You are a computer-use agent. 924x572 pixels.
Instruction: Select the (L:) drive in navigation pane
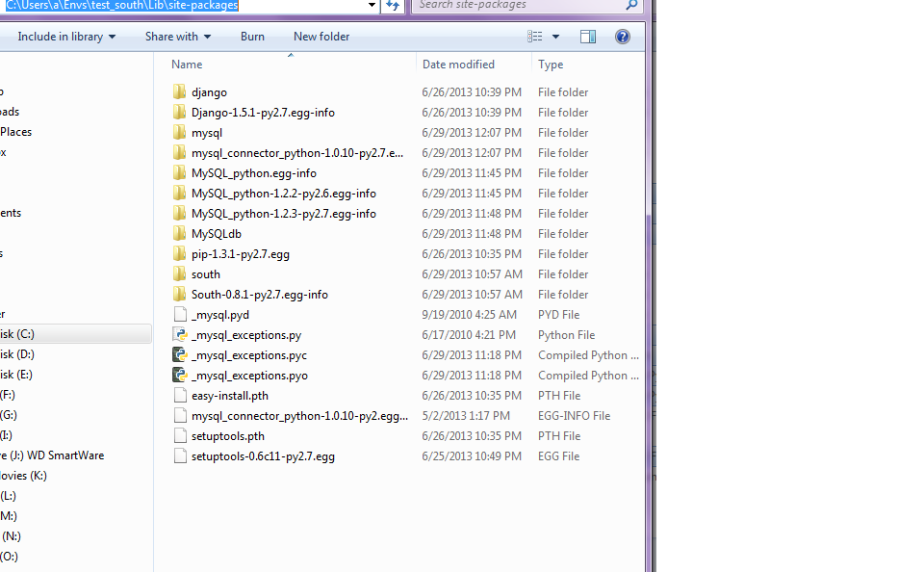tap(9, 496)
